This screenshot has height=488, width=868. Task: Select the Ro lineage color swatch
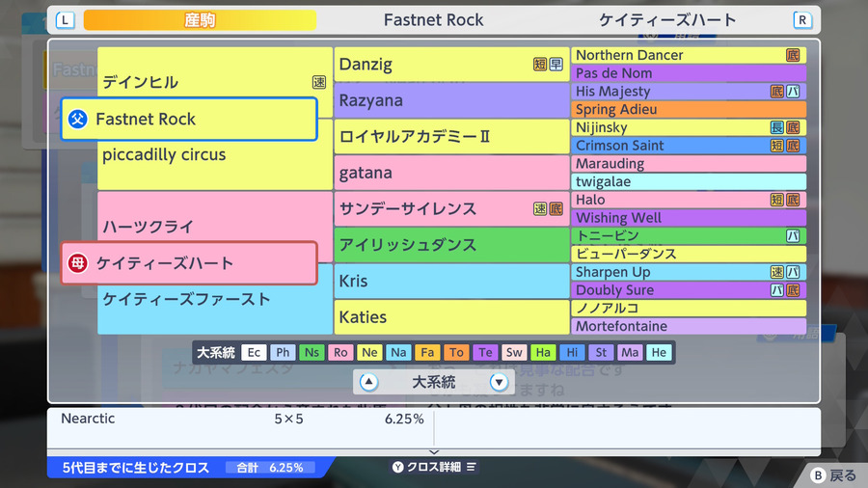pos(340,352)
